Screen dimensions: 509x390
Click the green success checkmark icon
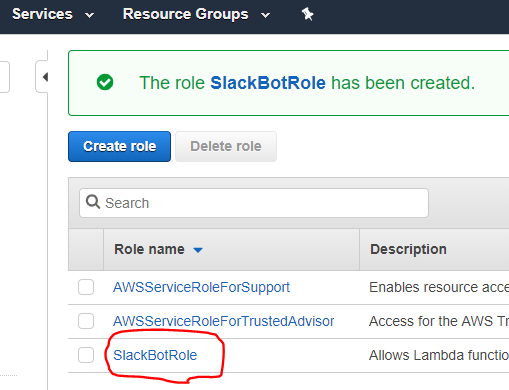pyautogui.click(x=105, y=82)
